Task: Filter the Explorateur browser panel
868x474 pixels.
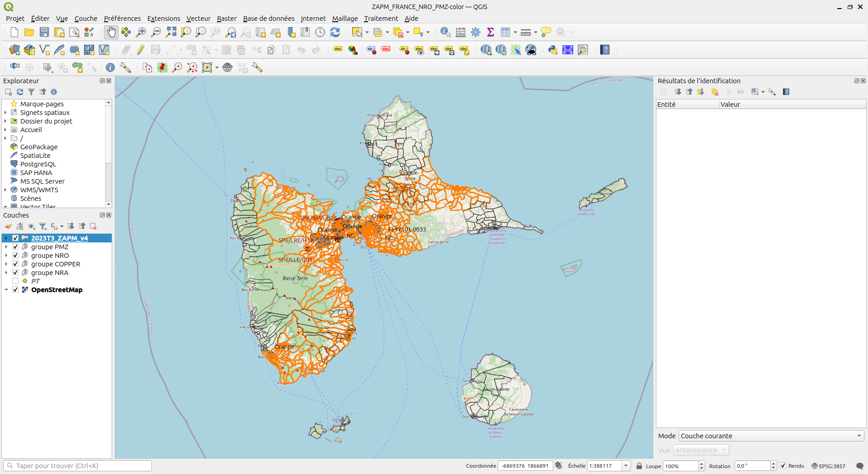Action: coord(31,92)
